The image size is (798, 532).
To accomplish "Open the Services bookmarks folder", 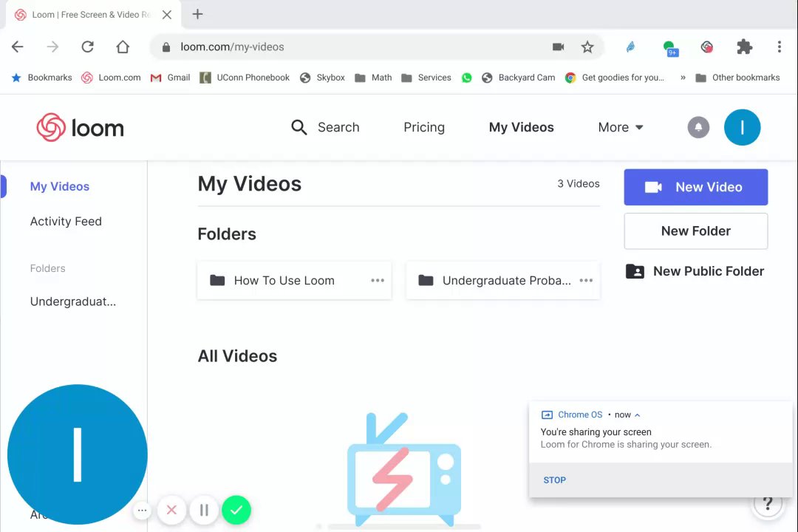I will (426, 78).
